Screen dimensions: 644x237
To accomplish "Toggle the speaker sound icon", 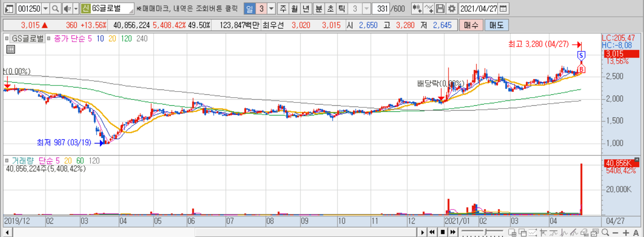I will pos(67,9).
